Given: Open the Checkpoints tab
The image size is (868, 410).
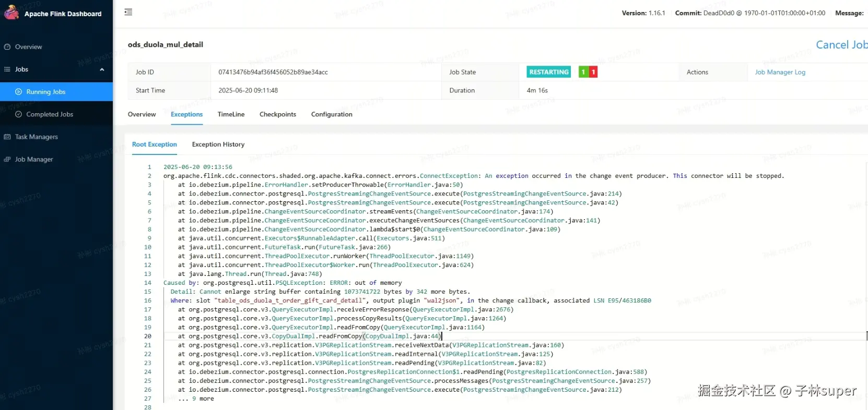Looking at the screenshot, I should click(x=278, y=114).
